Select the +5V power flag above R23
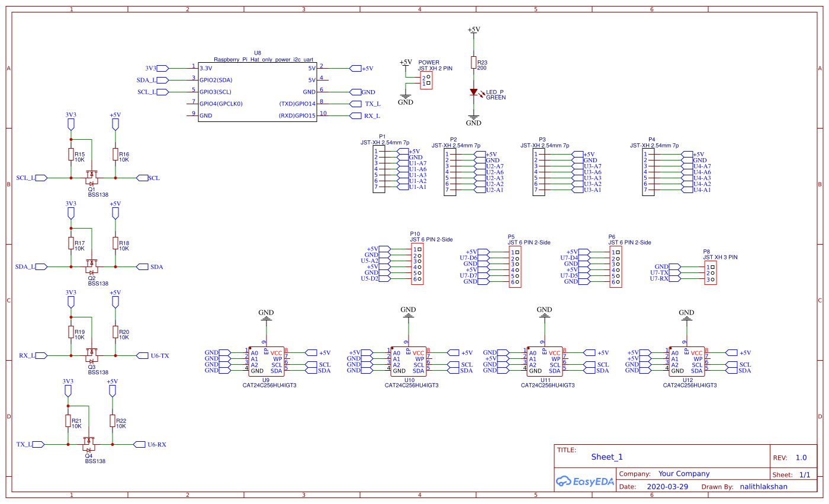This screenshot has height=504, width=829. click(x=473, y=31)
